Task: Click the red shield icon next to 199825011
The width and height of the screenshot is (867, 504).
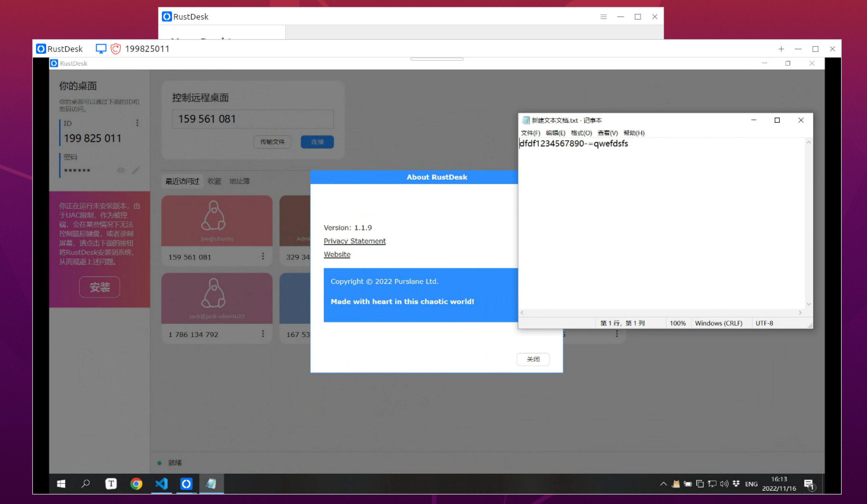Action: point(116,48)
